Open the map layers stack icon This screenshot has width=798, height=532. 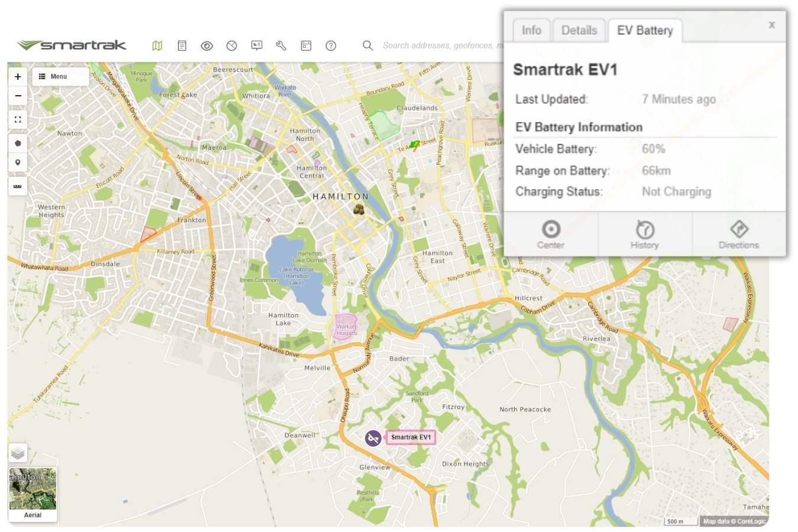click(x=18, y=453)
